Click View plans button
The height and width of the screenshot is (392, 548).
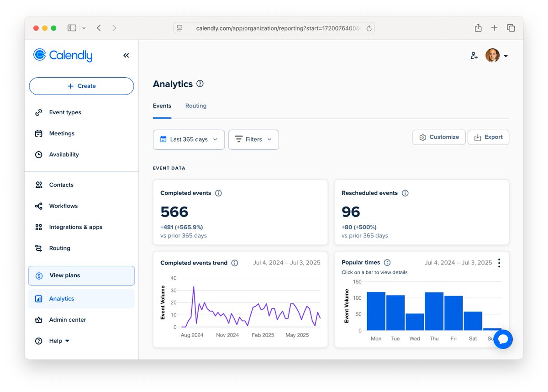tap(81, 275)
